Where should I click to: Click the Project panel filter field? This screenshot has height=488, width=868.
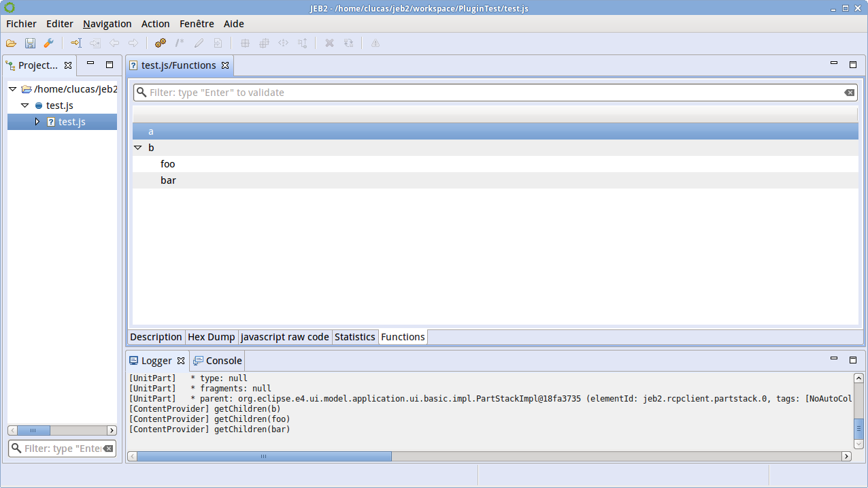pos(62,449)
